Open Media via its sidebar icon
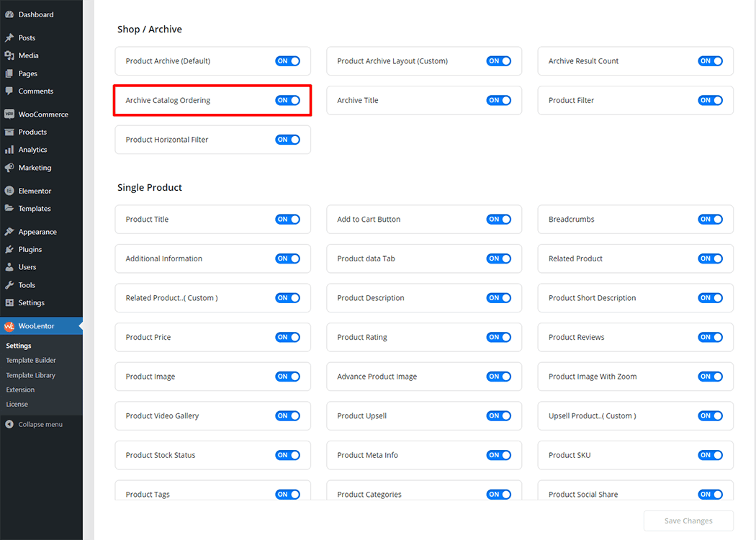The width and height of the screenshot is (756, 540). click(x=9, y=55)
